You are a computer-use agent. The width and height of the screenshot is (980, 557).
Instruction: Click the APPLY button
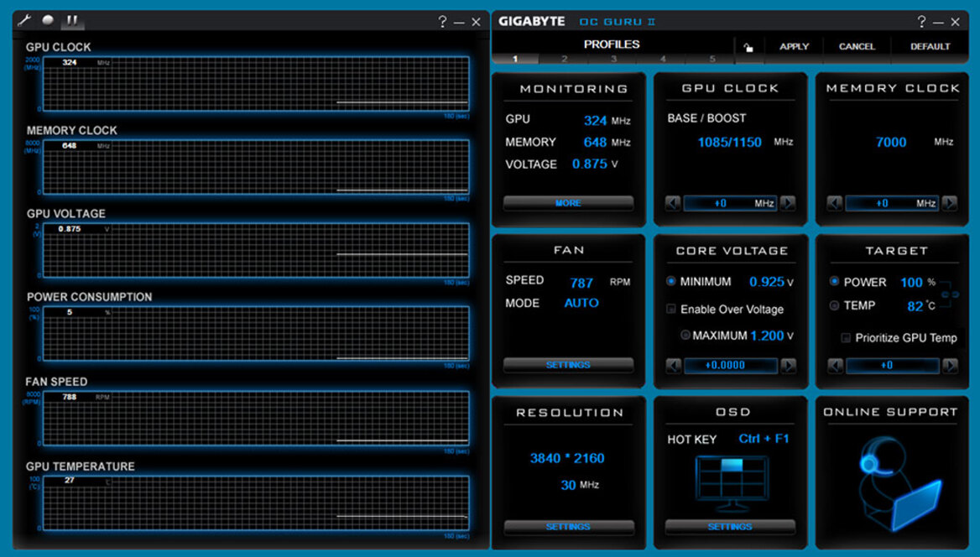[794, 47]
